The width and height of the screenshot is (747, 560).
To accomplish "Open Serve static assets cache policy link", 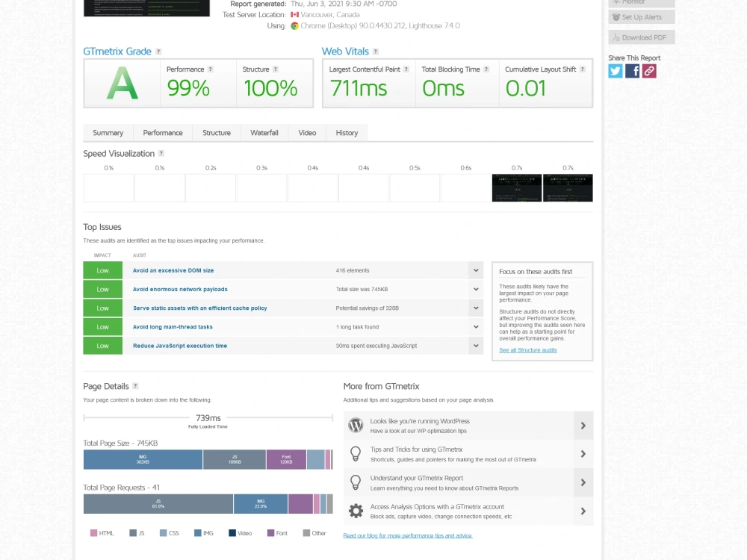I will pos(200,308).
